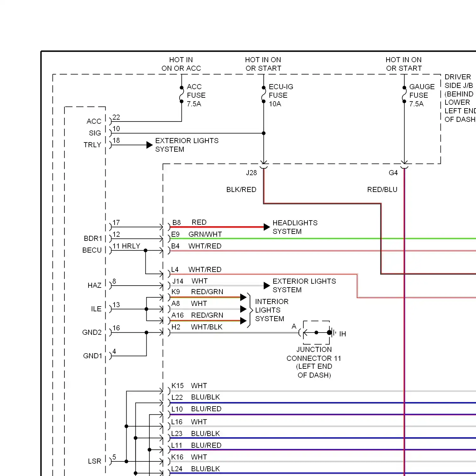Click the ACC FUSE 7.5A label
Screen dimensions: 476x476
[196, 95]
